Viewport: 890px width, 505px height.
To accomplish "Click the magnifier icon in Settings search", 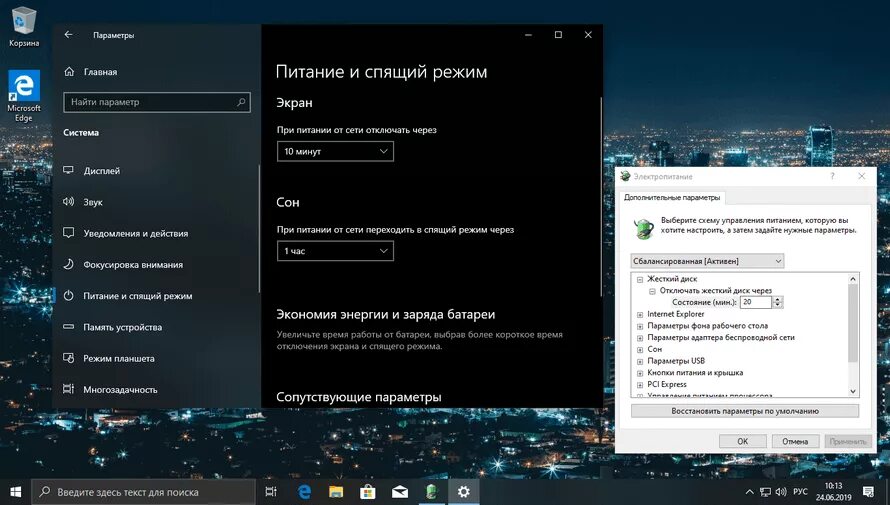I will pos(241,102).
